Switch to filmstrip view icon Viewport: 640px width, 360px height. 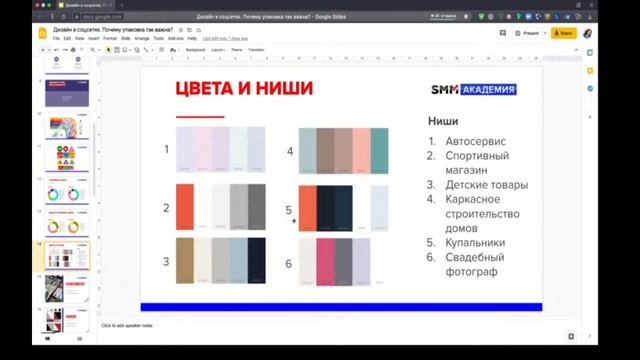(x=48, y=338)
